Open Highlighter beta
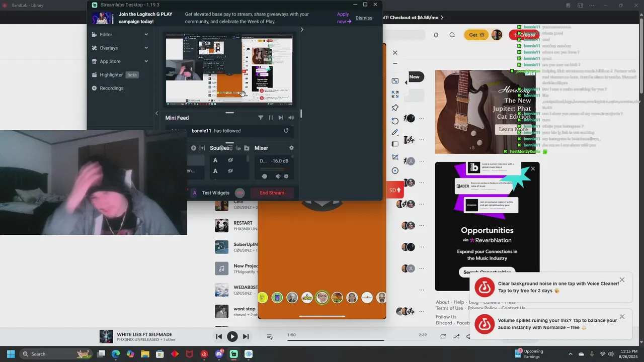 [x=115, y=75]
